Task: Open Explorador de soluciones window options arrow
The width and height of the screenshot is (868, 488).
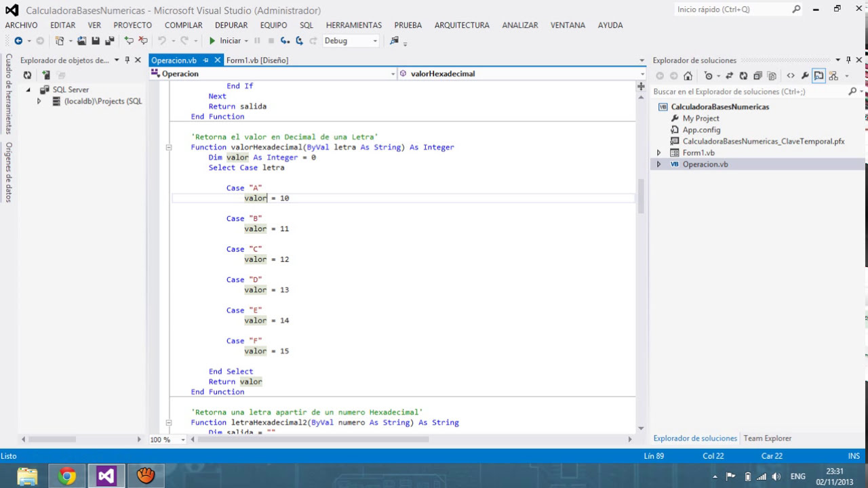Action: tap(837, 60)
